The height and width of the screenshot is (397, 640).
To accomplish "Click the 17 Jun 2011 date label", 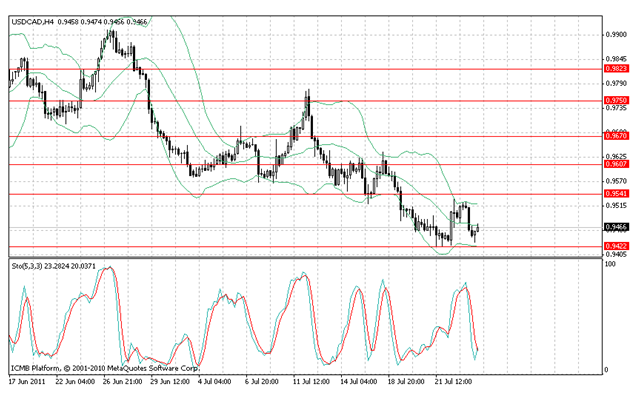I will [x=27, y=382].
